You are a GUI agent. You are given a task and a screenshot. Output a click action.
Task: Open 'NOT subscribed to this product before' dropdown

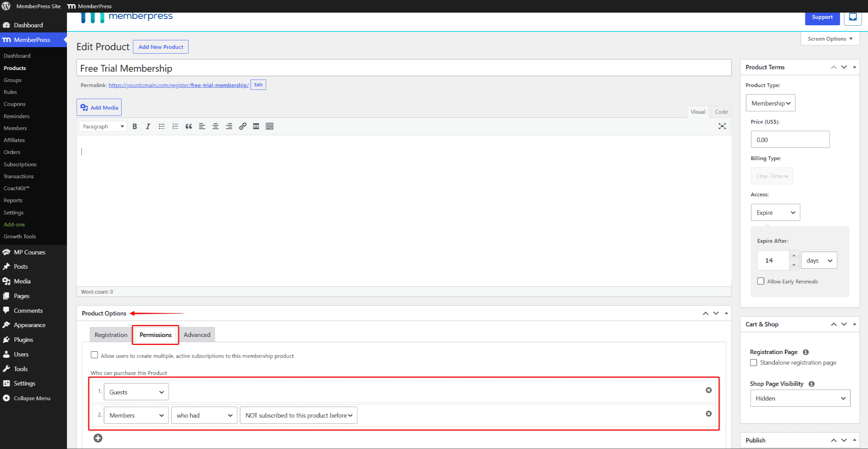299,415
